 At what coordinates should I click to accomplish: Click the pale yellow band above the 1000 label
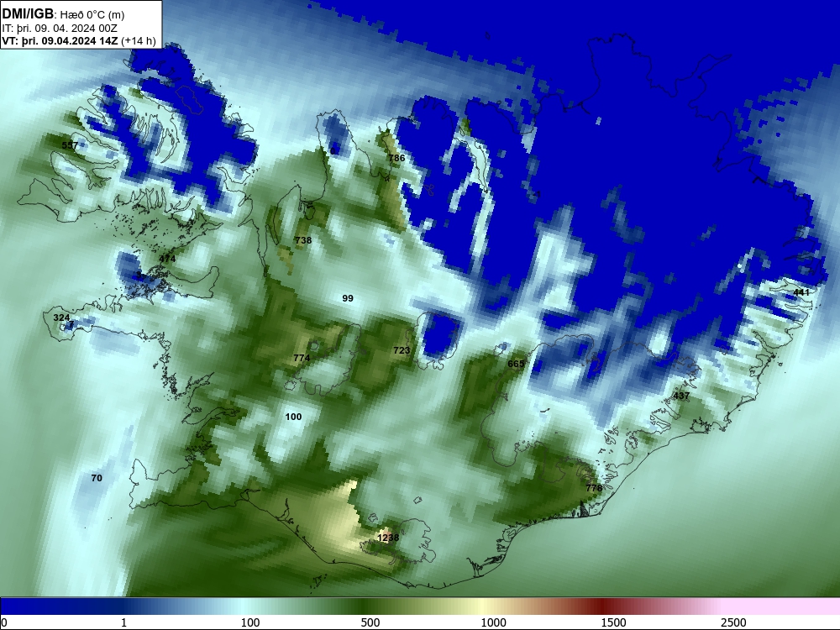(485, 606)
